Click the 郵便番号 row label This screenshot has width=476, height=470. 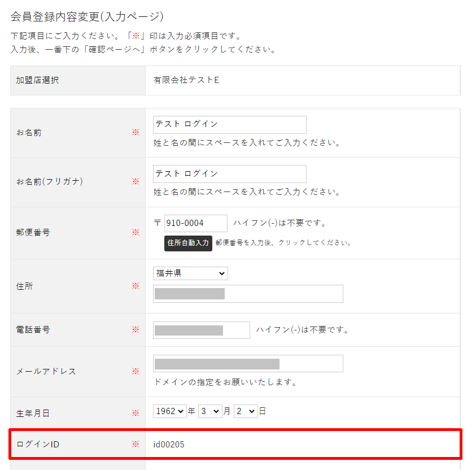pyautogui.click(x=33, y=232)
